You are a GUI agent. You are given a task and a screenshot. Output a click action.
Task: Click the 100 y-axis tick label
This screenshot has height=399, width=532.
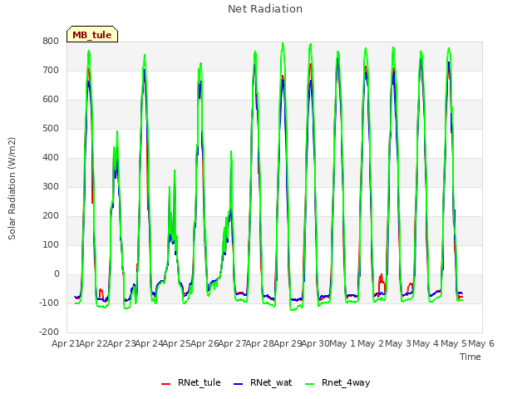pyautogui.click(x=51, y=245)
